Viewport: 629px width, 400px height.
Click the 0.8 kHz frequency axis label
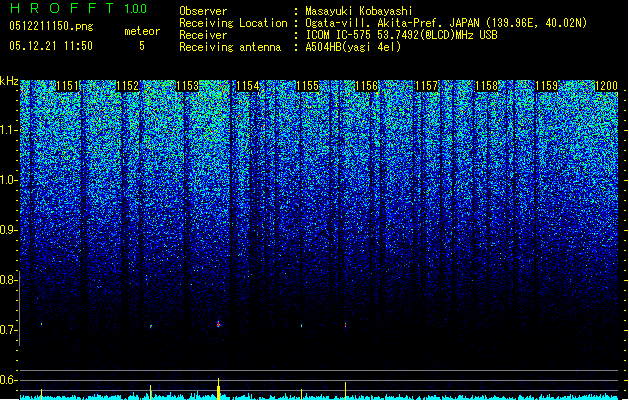click(8, 280)
